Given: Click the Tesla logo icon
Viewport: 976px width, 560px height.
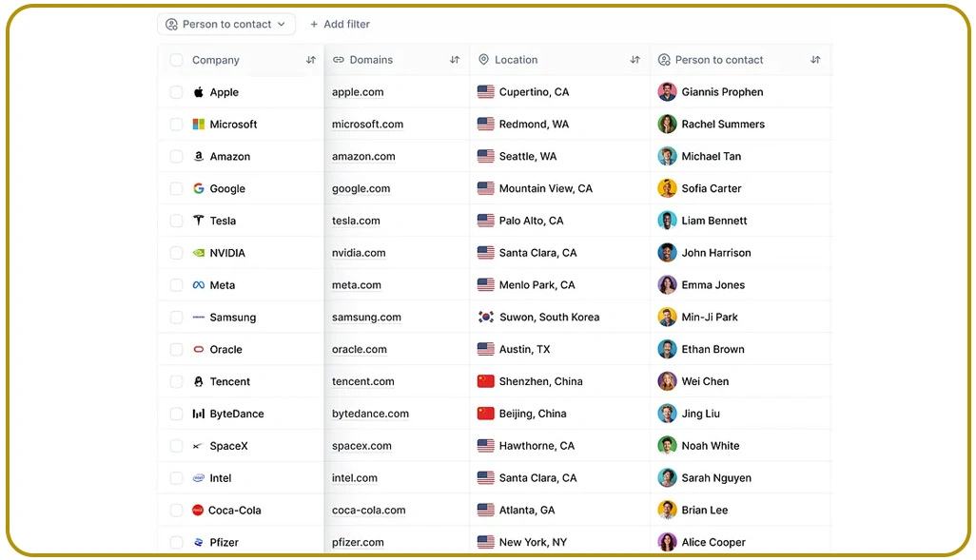Looking at the screenshot, I should 199,221.
